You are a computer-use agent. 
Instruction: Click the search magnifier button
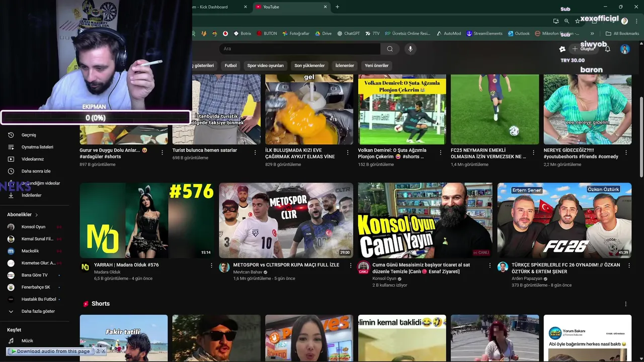[x=390, y=49]
